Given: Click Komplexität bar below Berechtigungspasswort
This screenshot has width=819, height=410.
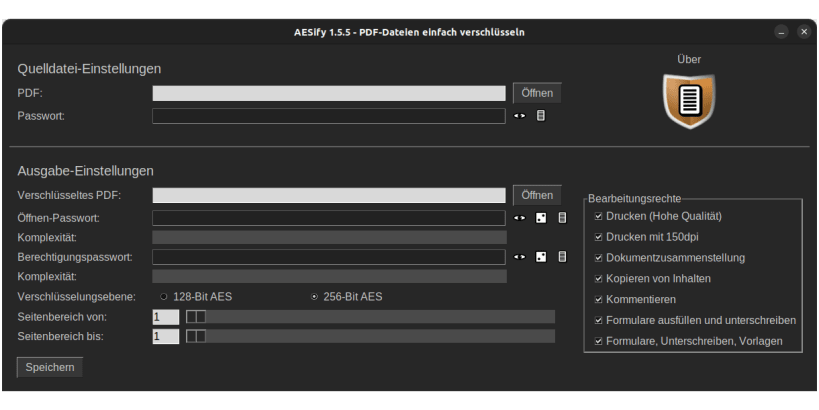Looking at the screenshot, I should [x=330, y=276].
